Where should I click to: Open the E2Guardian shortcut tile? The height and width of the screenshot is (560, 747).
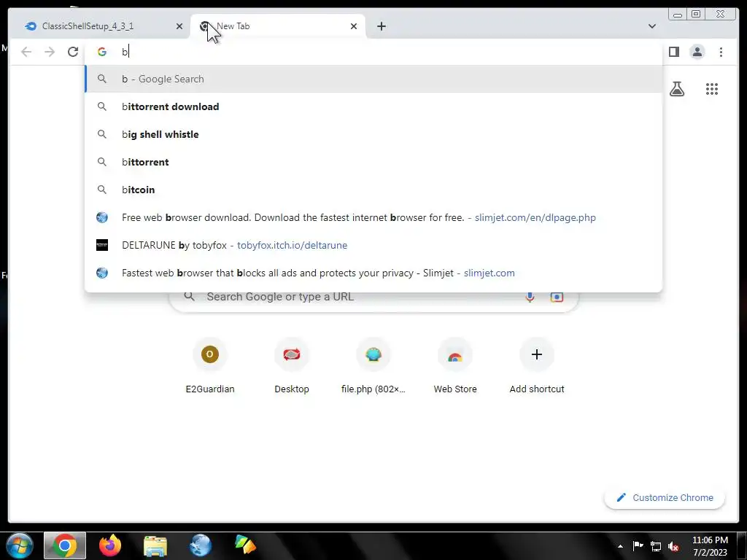point(210,367)
